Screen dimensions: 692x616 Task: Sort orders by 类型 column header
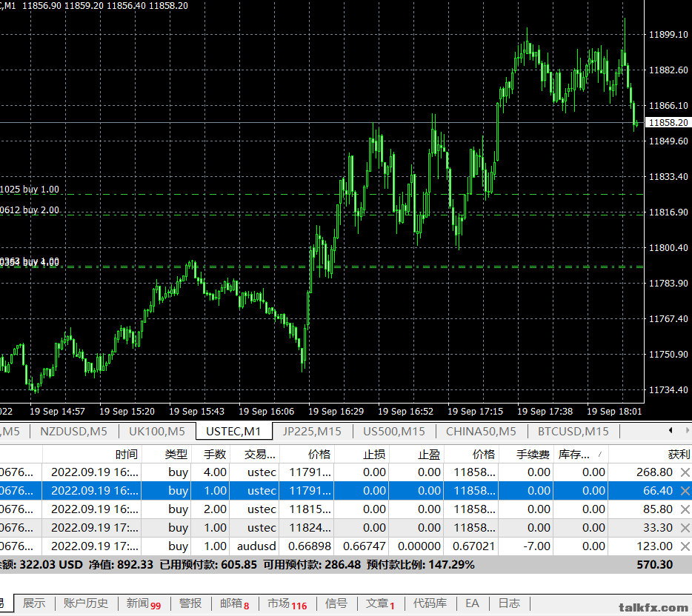tap(167, 454)
